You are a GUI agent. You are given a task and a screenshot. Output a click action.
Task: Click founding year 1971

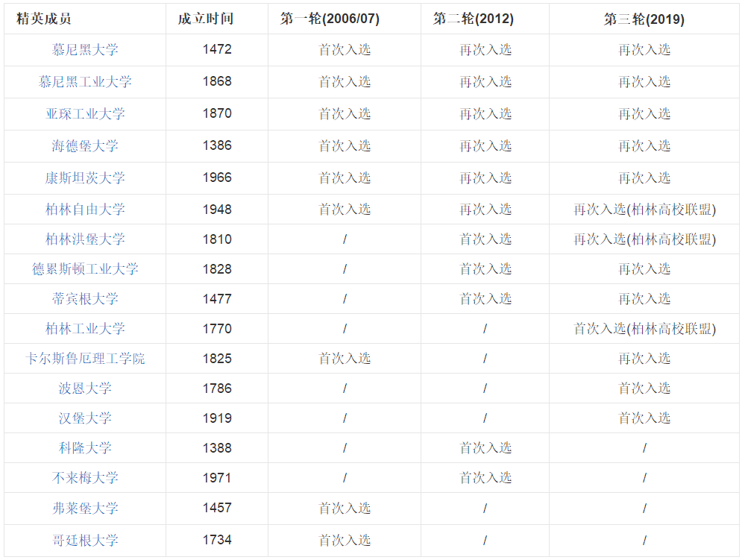click(x=217, y=478)
